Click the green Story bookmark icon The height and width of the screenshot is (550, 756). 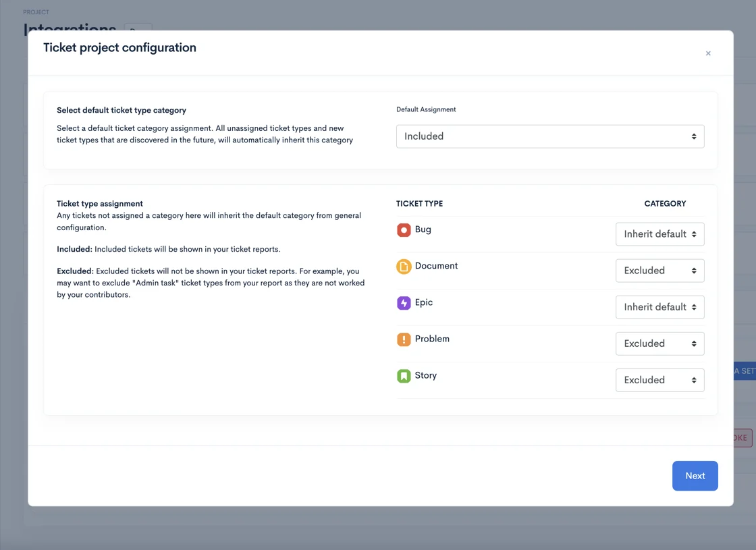[x=404, y=376]
